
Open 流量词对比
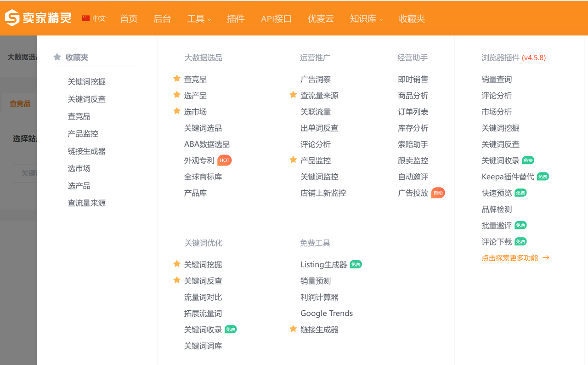click(x=203, y=297)
